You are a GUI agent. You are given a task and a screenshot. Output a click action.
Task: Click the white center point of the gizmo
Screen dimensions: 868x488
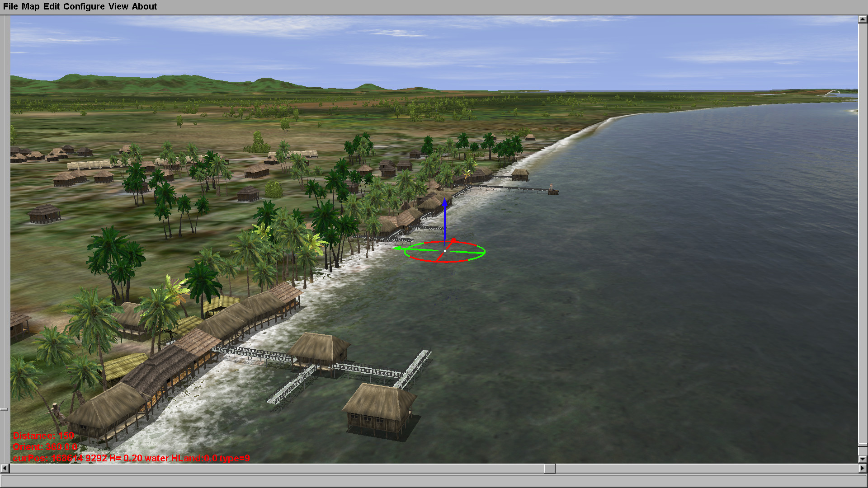click(x=445, y=251)
